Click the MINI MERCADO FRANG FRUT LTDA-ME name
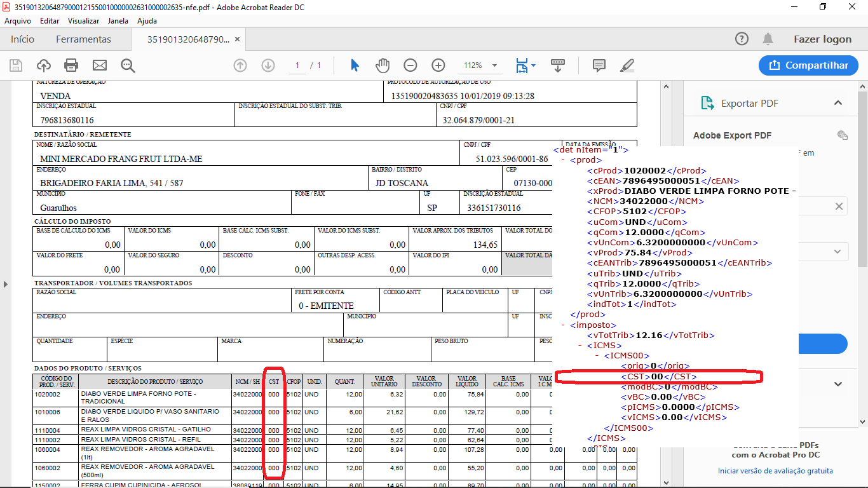 (x=121, y=159)
